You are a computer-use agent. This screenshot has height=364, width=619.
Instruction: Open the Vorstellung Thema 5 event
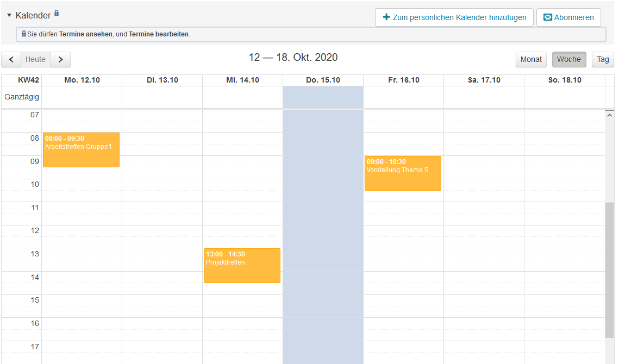[x=403, y=173]
